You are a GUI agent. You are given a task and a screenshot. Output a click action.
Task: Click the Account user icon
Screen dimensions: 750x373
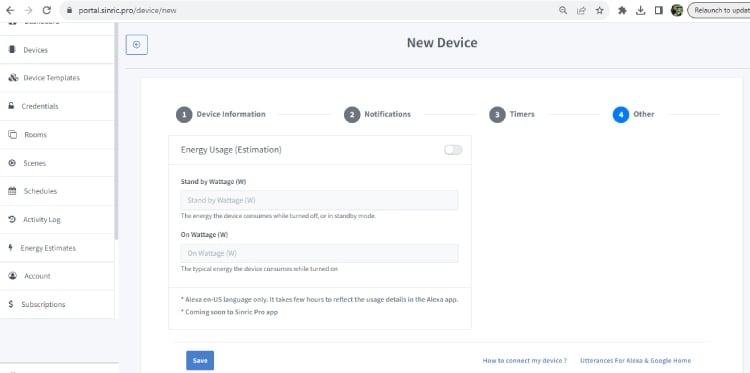(12, 276)
